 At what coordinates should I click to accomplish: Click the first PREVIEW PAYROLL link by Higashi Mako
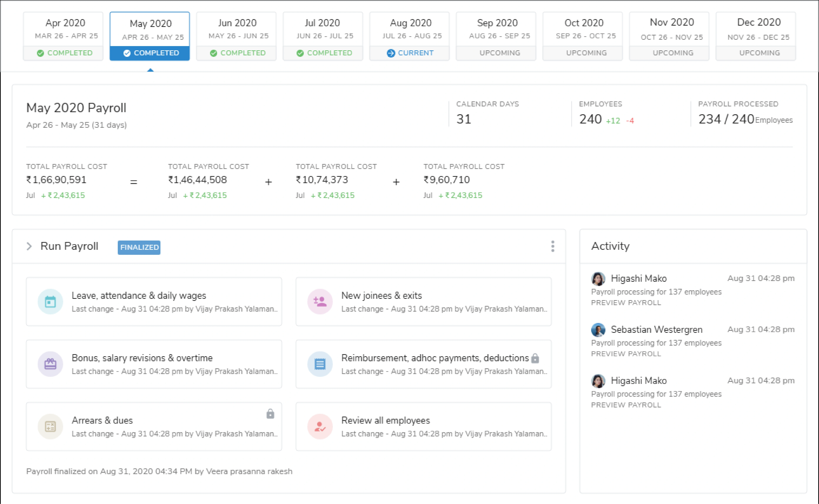[x=626, y=303]
